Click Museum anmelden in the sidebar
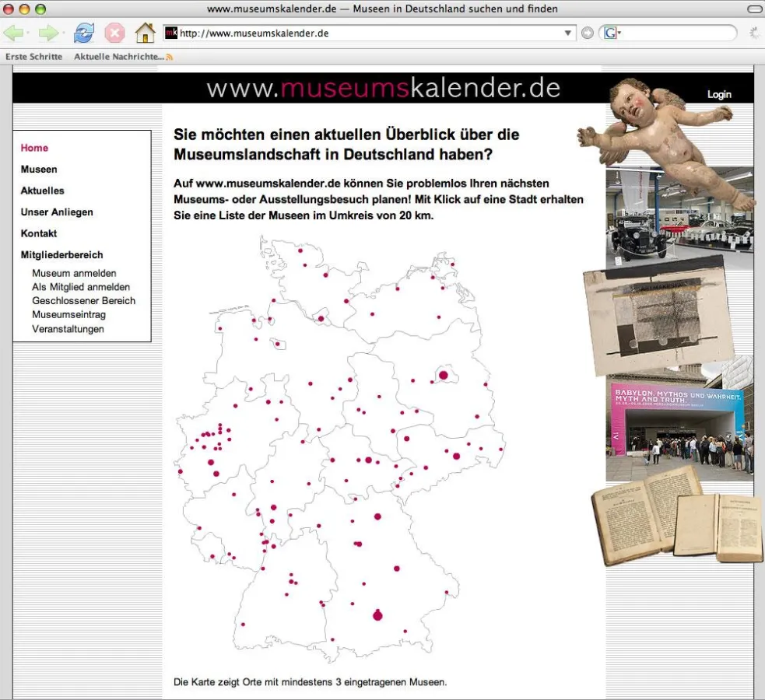The image size is (765, 700). [x=73, y=273]
